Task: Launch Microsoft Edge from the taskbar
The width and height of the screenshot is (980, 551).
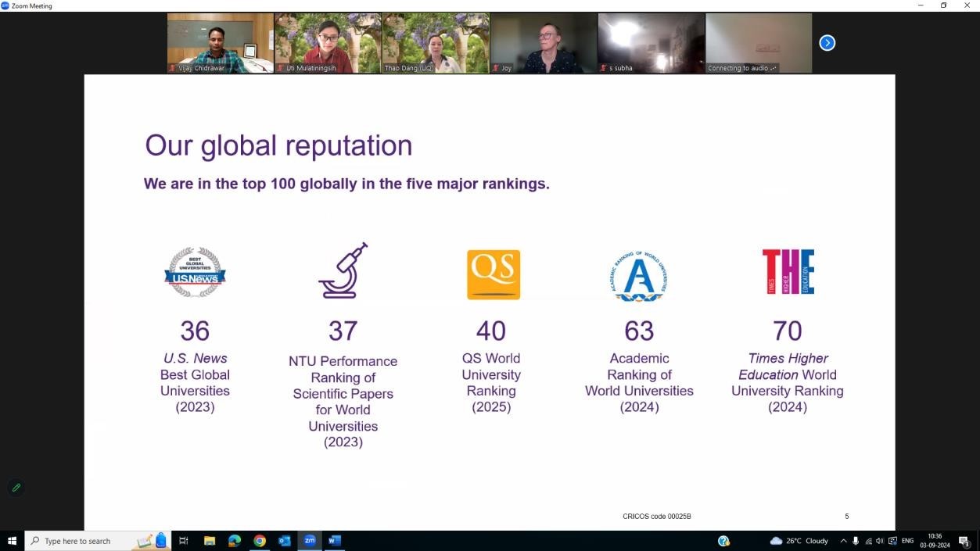Action: (235, 541)
